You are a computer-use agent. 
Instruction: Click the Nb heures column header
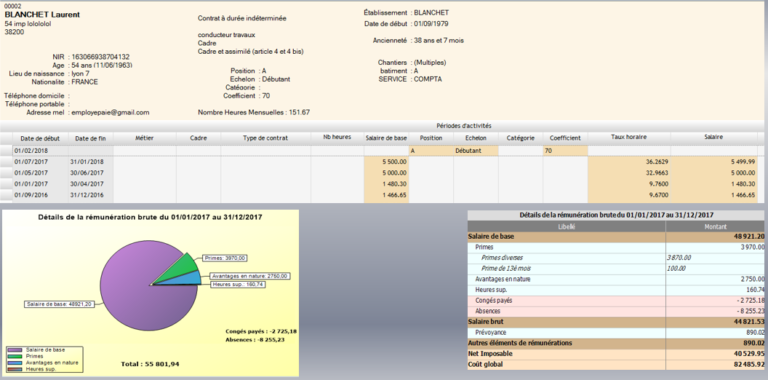(337, 137)
